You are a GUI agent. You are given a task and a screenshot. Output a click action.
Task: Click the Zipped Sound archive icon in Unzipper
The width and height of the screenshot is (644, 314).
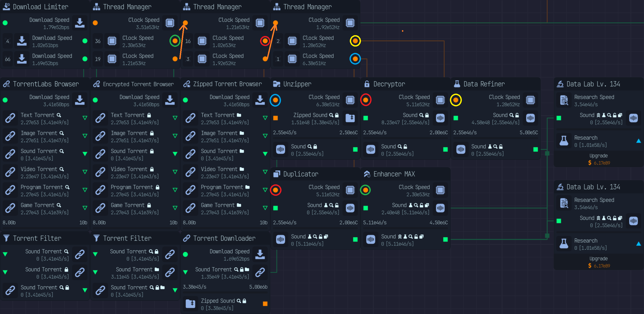coord(350,118)
